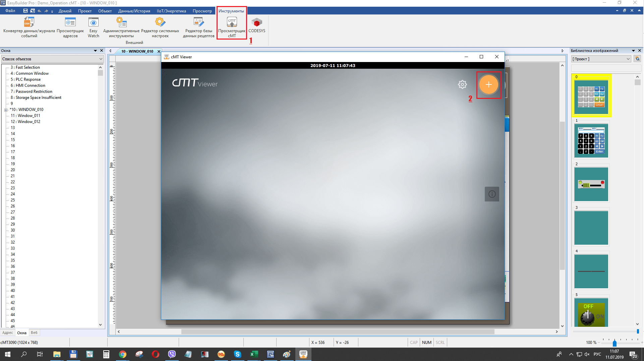Open Google Chrome from the taskbar
Screen dimensions: 644x361
click(123, 354)
